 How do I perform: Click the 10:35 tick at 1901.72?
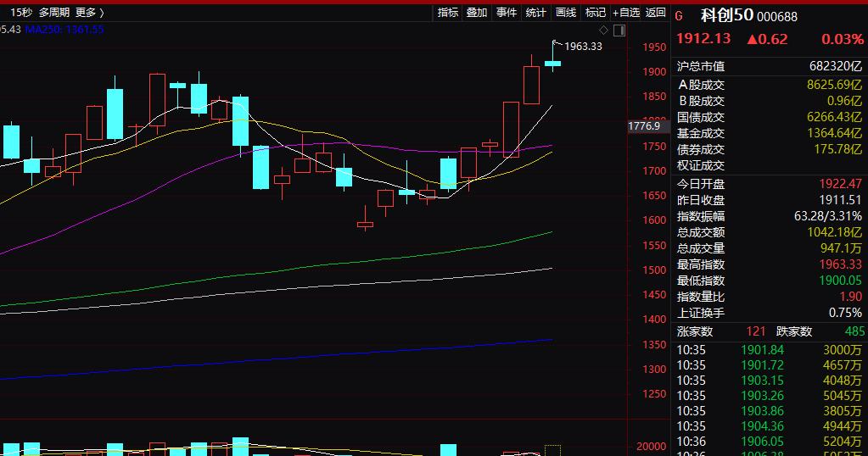[770, 365]
